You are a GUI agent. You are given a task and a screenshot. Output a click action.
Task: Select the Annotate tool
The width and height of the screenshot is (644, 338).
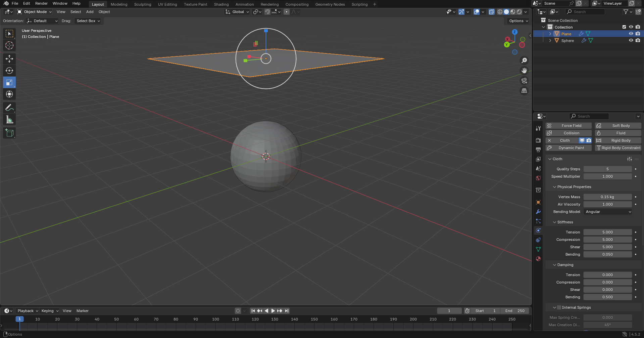[x=9, y=108]
